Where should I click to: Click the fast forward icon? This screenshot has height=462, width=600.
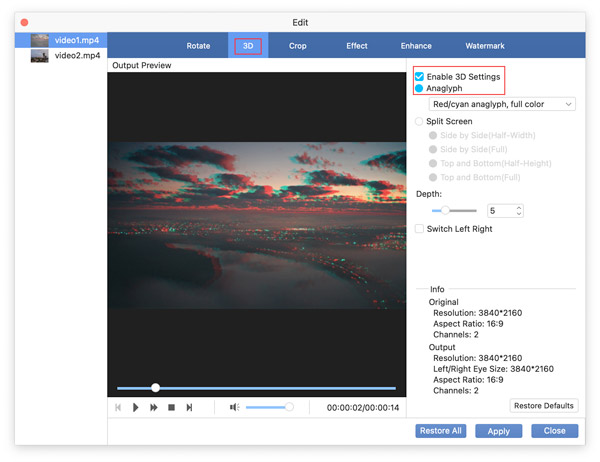tap(154, 407)
